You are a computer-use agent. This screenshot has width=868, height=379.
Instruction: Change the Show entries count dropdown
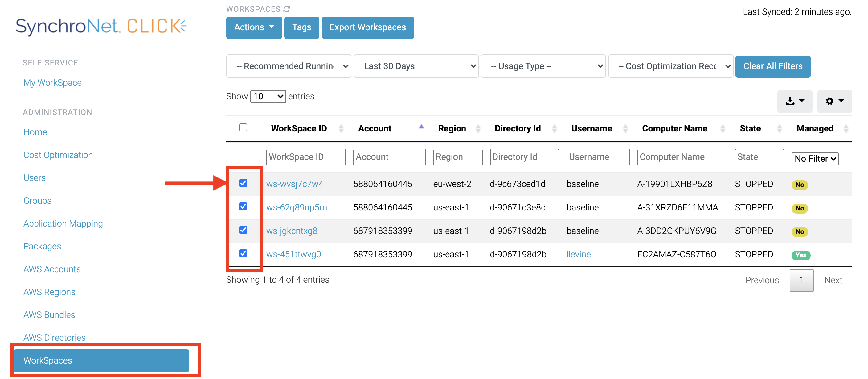click(x=268, y=97)
